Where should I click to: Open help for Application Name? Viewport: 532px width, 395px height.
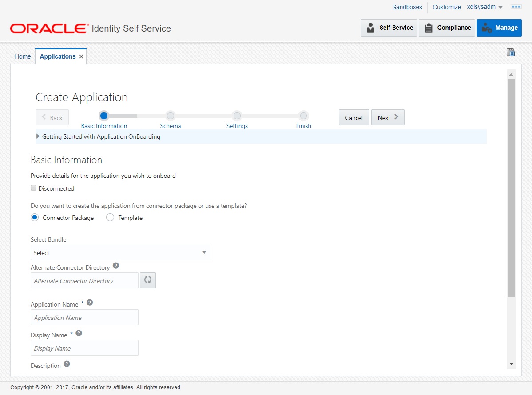89,302
